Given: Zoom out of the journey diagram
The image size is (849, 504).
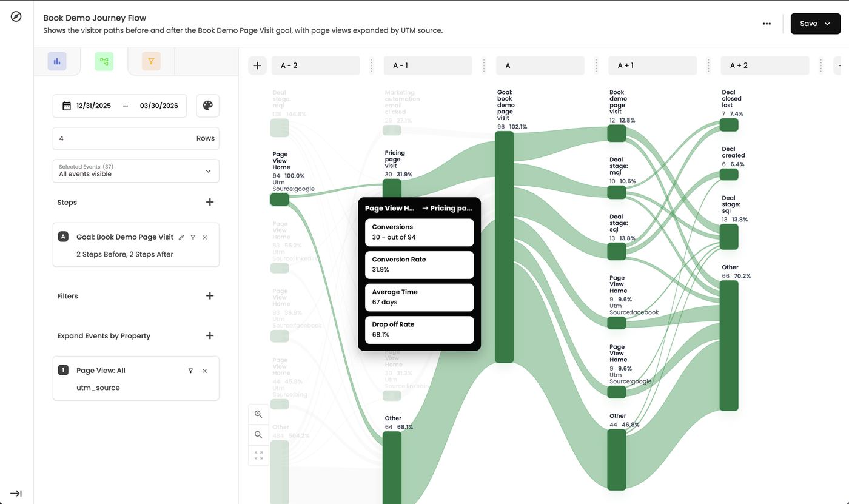Looking at the screenshot, I should [258, 435].
